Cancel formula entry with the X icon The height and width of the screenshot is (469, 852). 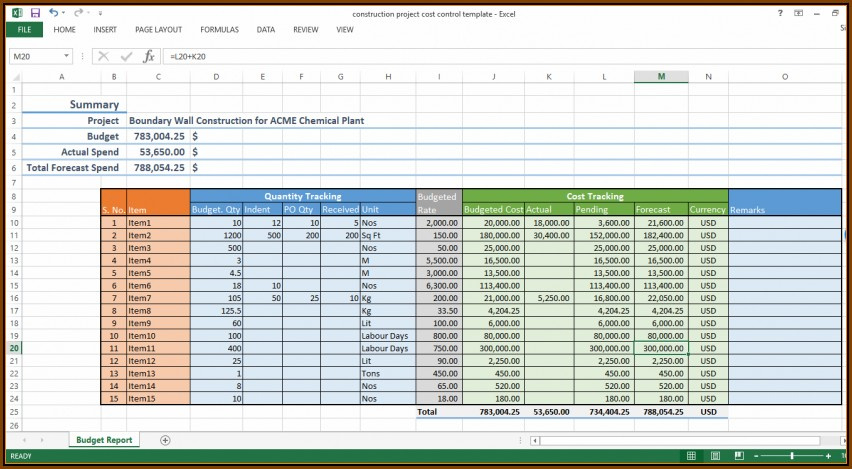pyautogui.click(x=103, y=56)
